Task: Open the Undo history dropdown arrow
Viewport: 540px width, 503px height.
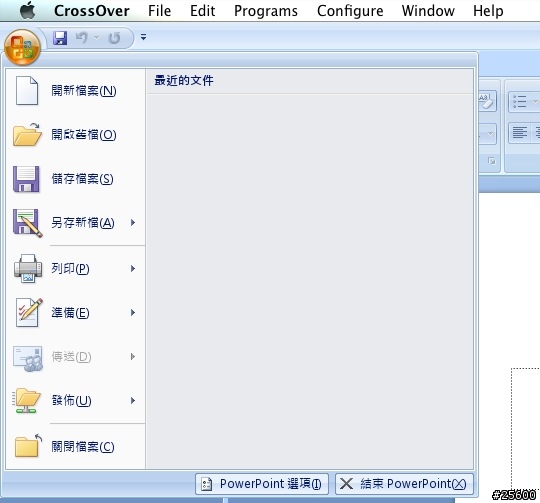Action: [x=96, y=37]
